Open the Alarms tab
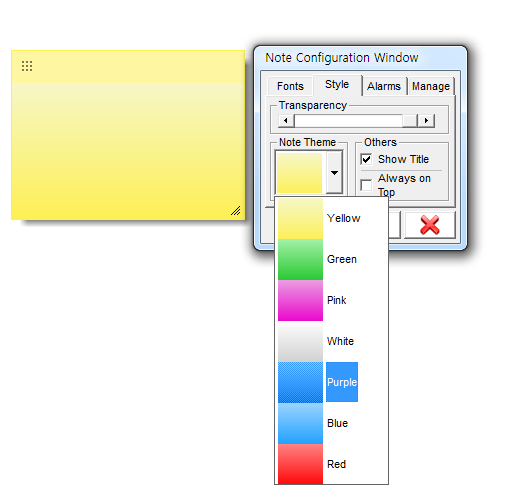 click(x=384, y=86)
